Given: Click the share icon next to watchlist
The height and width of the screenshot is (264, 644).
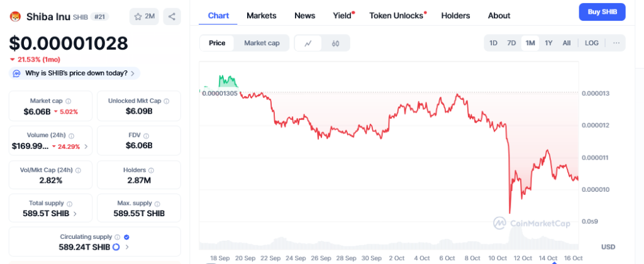Looking at the screenshot, I should pos(172,16).
